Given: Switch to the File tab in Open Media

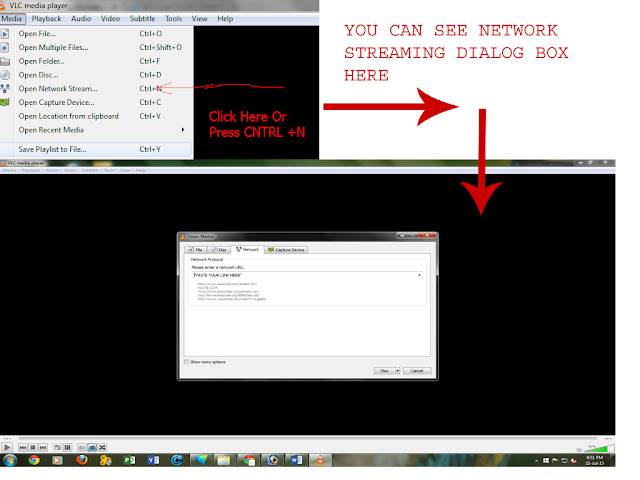Looking at the screenshot, I should tap(195, 250).
